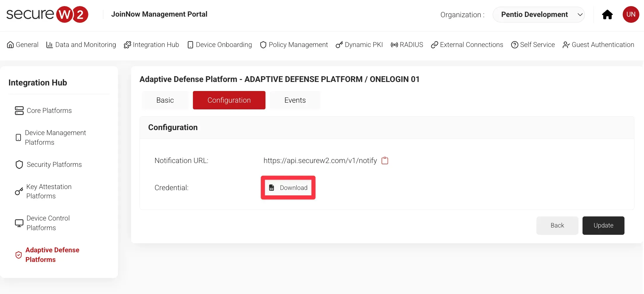Copy the Notification URL with clipboard icon
This screenshot has height=294, width=644.
[x=385, y=160]
